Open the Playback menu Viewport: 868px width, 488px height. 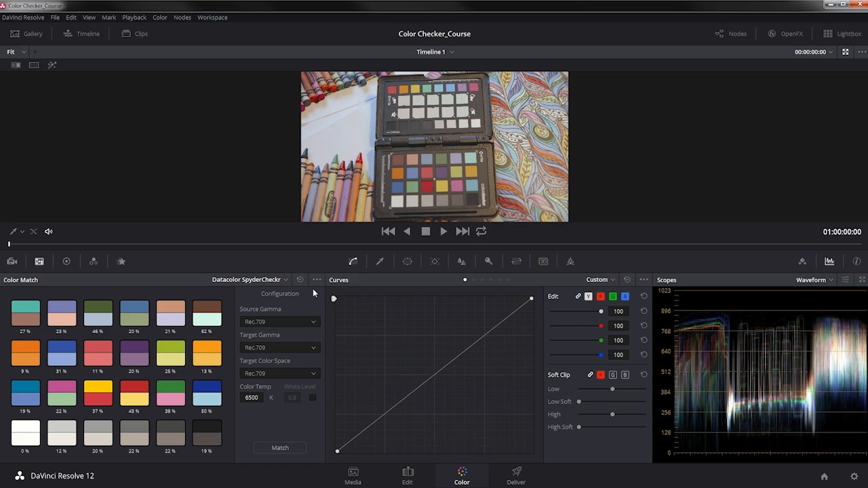(x=134, y=17)
